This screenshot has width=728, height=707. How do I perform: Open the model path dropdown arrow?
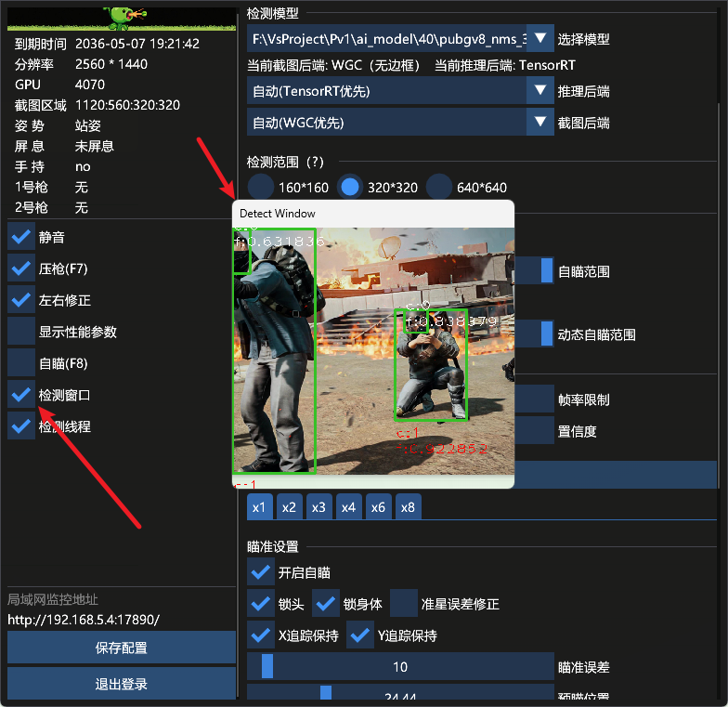tap(540, 39)
